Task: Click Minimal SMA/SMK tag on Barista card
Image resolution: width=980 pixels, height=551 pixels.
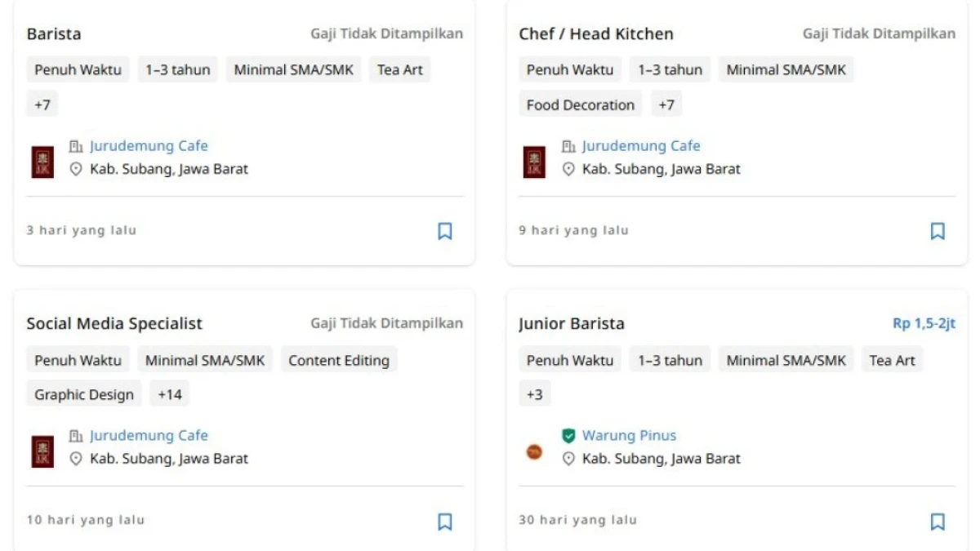Action: coord(294,69)
